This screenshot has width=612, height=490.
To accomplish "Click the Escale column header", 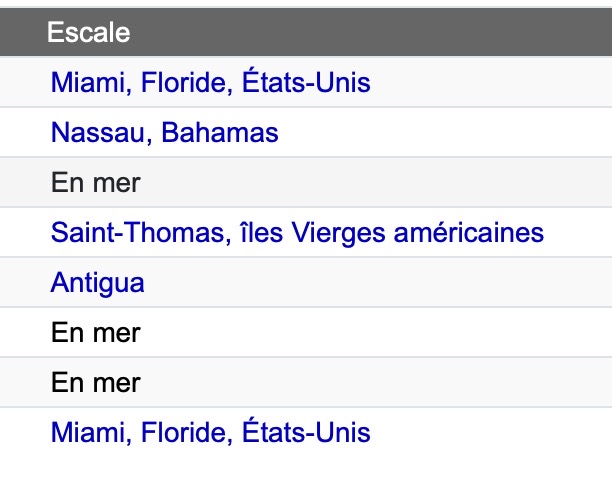I will [89, 32].
